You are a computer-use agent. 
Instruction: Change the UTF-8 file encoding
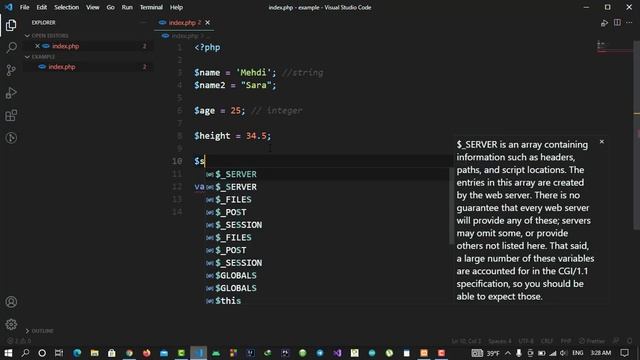coord(526,341)
